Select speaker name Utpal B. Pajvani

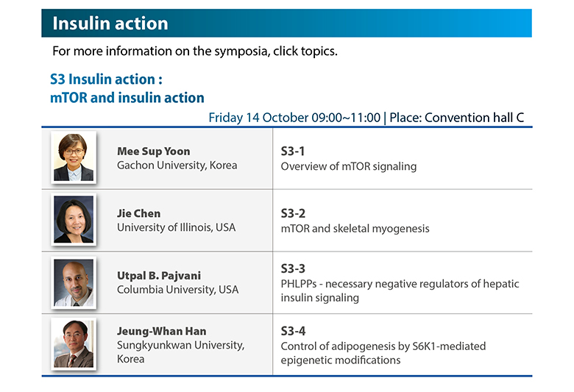[159, 276]
